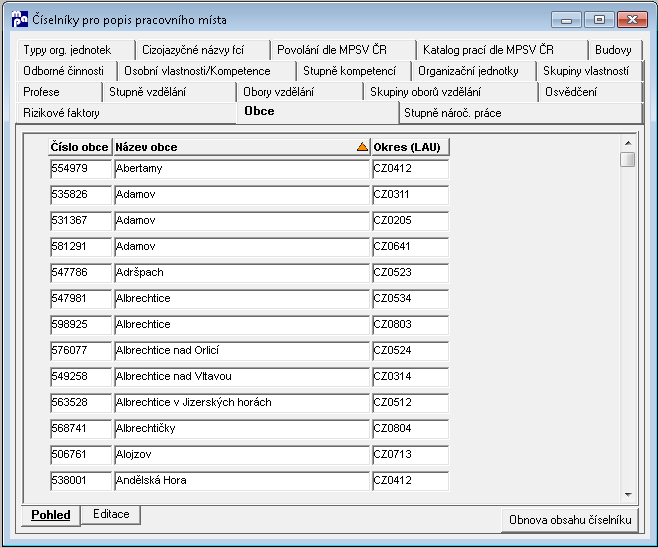Click the active Obce tab
This screenshot has width=658, height=548.
[x=317, y=112]
